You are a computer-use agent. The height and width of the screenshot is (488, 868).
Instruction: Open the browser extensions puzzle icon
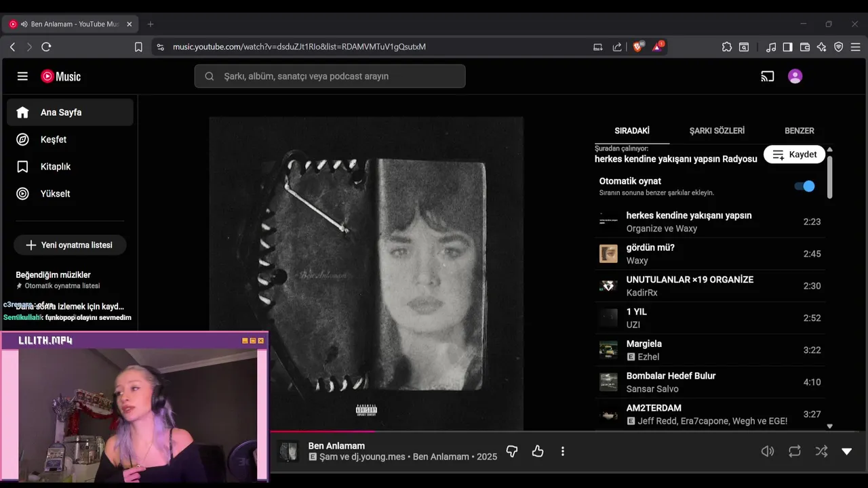(727, 47)
